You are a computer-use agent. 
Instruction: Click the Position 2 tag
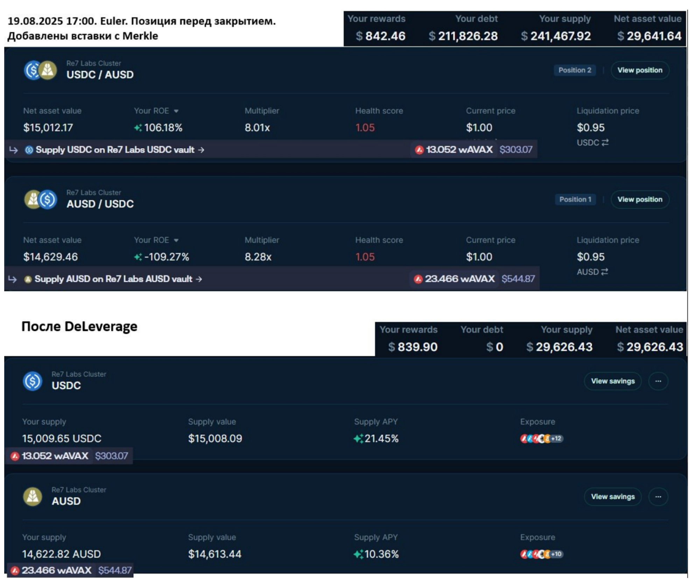coord(575,70)
